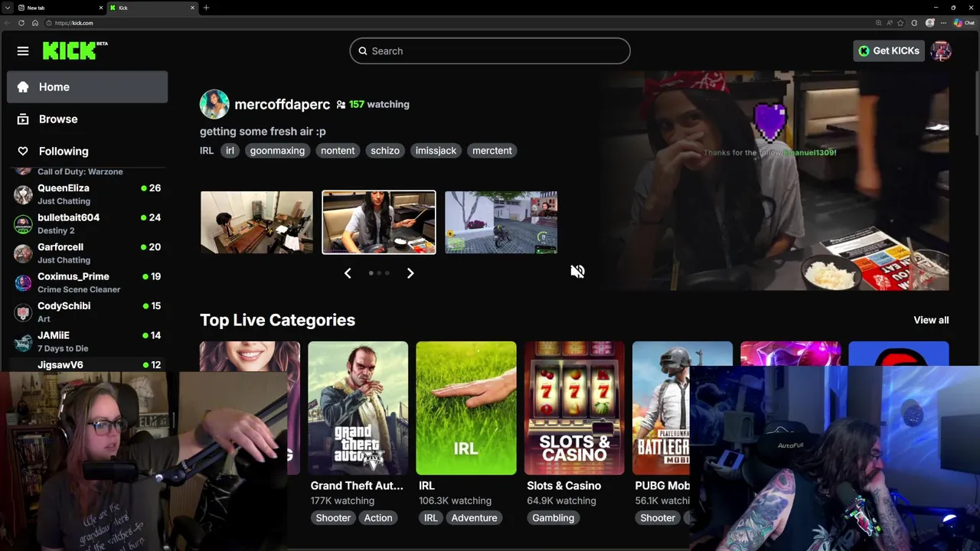Reload the page
980x551 pixels.
(x=21, y=23)
